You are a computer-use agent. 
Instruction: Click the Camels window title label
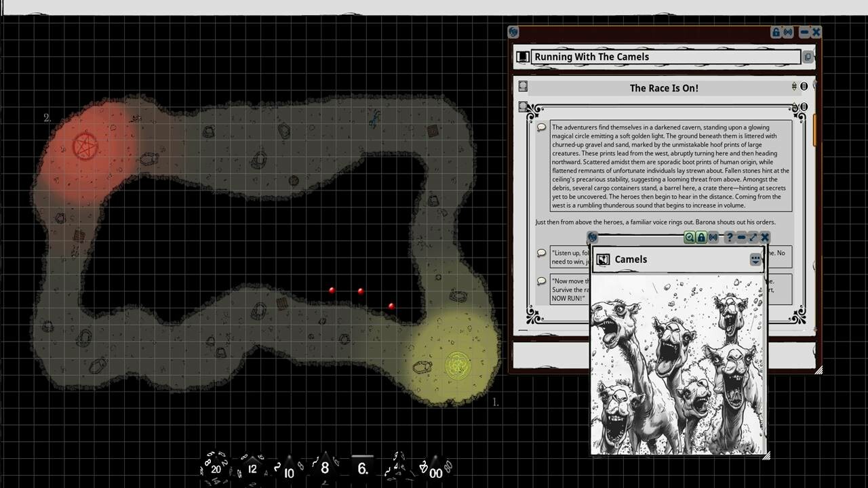(631, 259)
